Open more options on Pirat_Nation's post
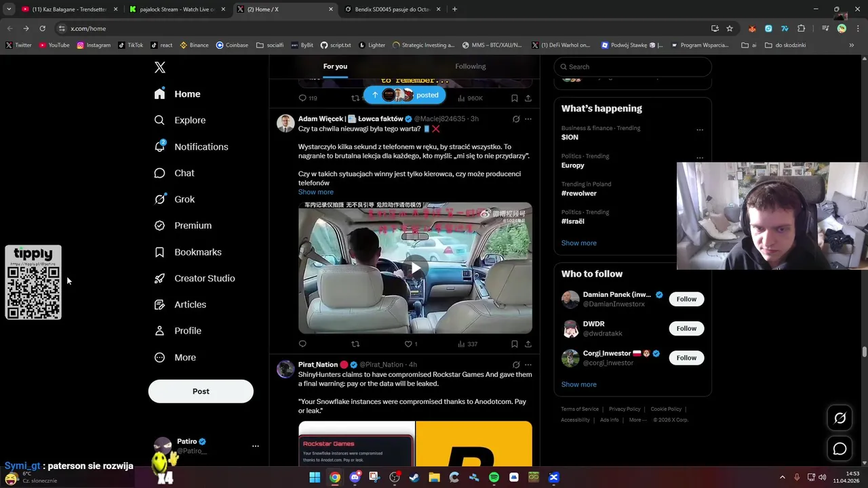The width and height of the screenshot is (868, 488). (528, 365)
